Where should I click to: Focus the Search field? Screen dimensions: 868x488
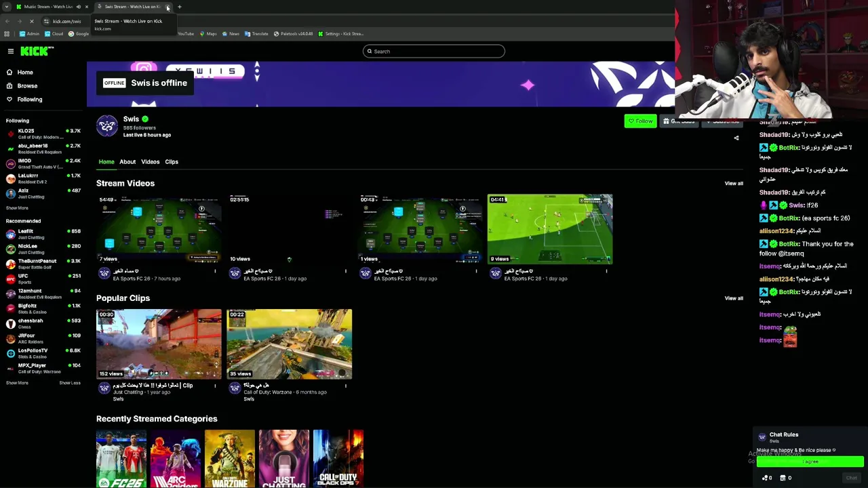[x=434, y=52]
